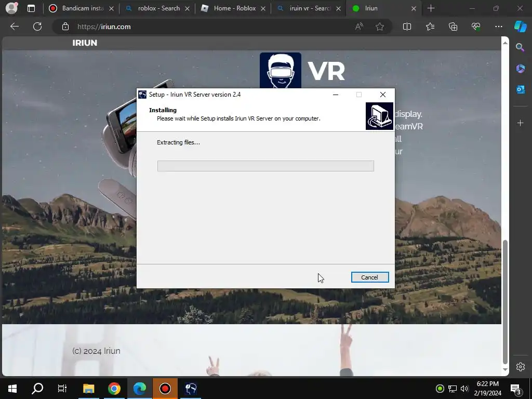This screenshot has width=532, height=399.
Task: Open sidebar settings gear
Action: [x=521, y=367]
